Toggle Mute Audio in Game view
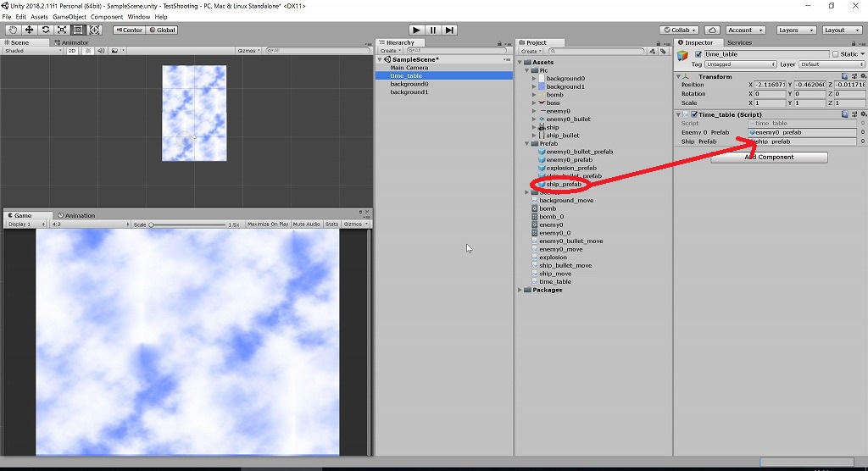 click(x=306, y=224)
